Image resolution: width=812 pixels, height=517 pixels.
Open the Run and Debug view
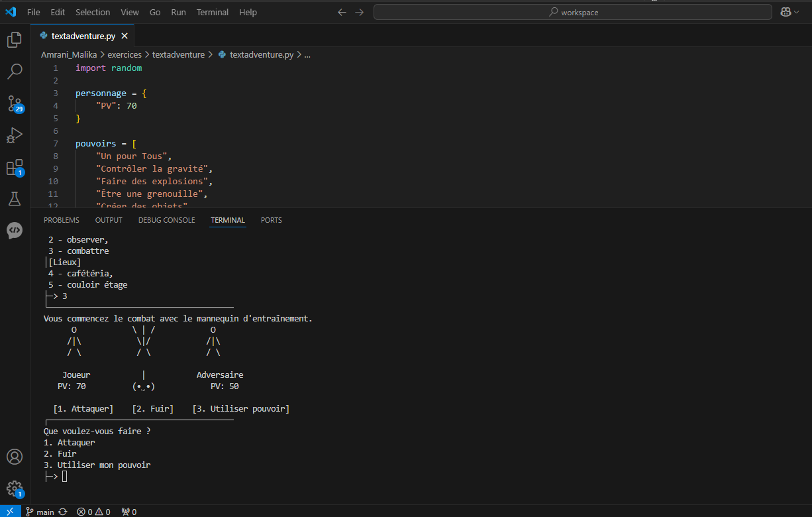15,135
